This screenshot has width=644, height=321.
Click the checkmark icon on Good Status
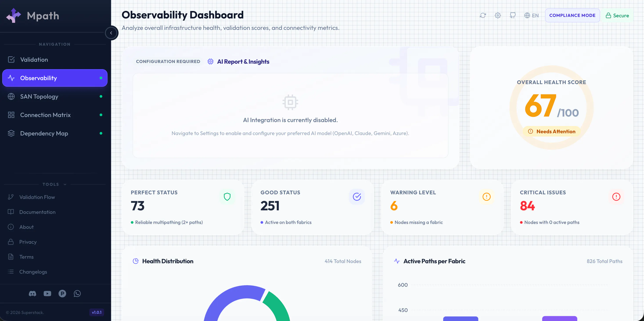coord(357,197)
